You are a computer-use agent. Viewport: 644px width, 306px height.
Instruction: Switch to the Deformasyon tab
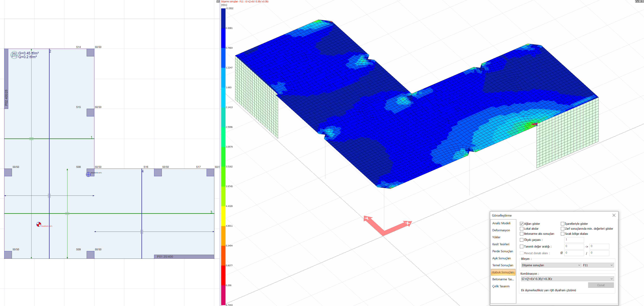pos(501,230)
